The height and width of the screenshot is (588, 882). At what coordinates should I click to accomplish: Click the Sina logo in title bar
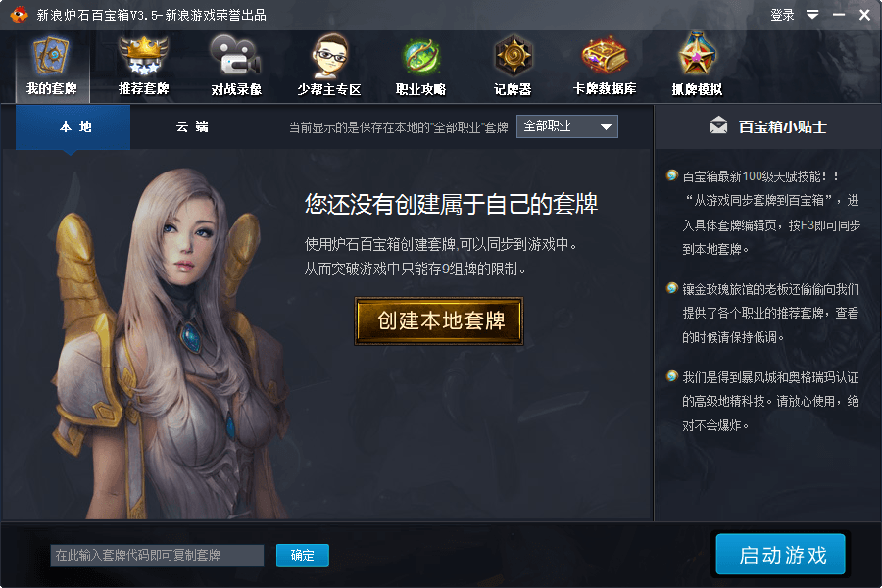click(20, 14)
